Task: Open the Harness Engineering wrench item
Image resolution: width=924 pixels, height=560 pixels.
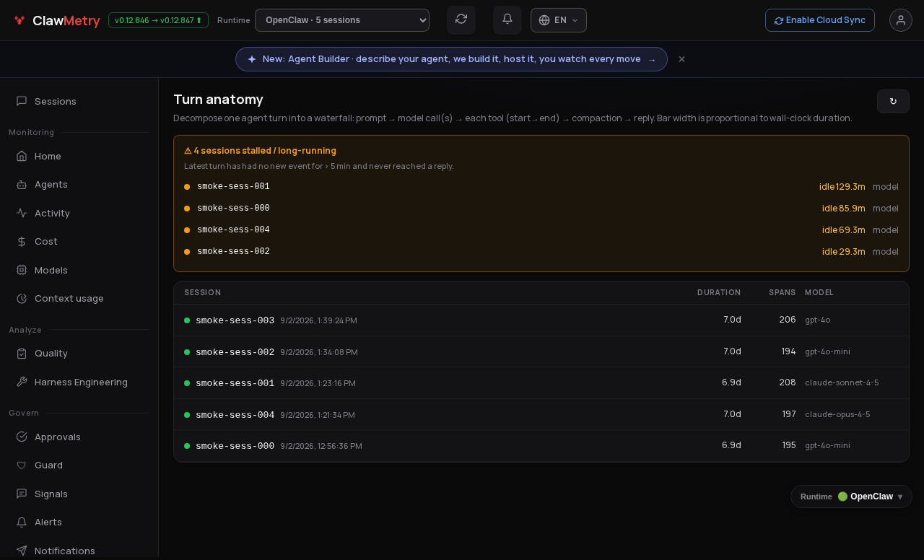Action: click(79, 382)
